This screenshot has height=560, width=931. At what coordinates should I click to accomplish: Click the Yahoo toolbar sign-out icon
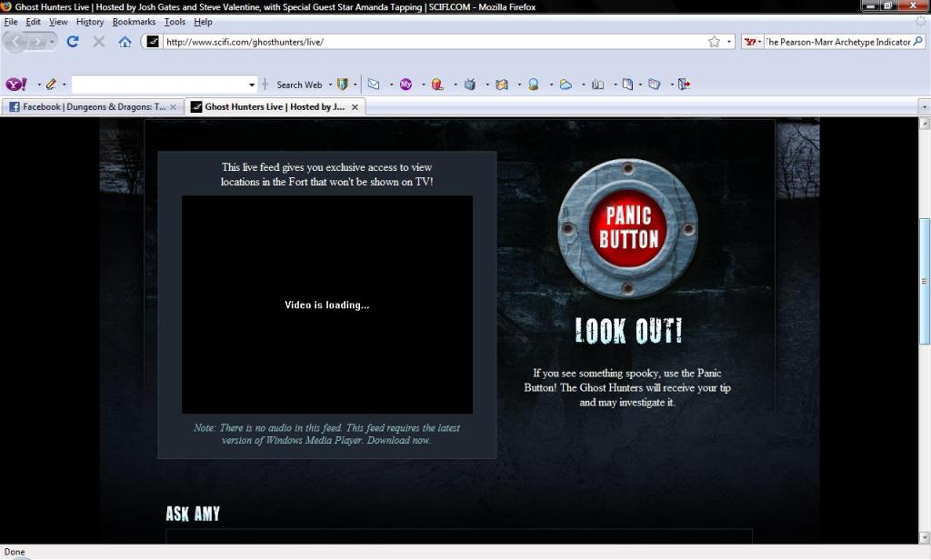coord(685,85)
